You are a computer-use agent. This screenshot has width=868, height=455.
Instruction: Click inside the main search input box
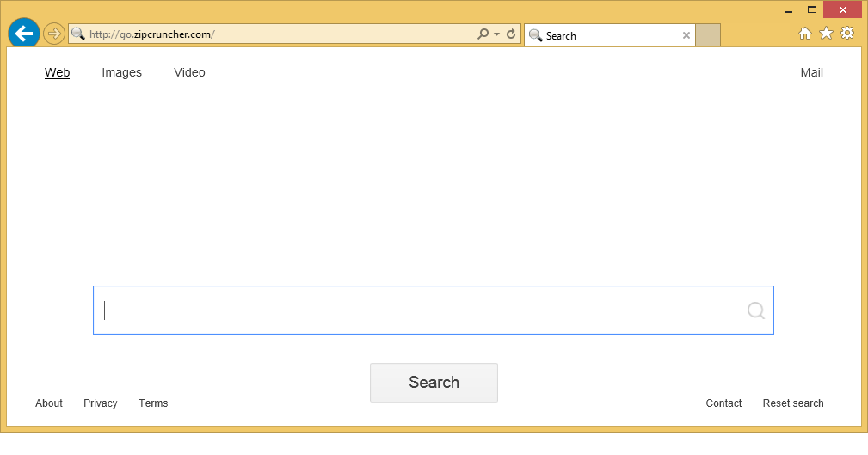click(434, 310)
